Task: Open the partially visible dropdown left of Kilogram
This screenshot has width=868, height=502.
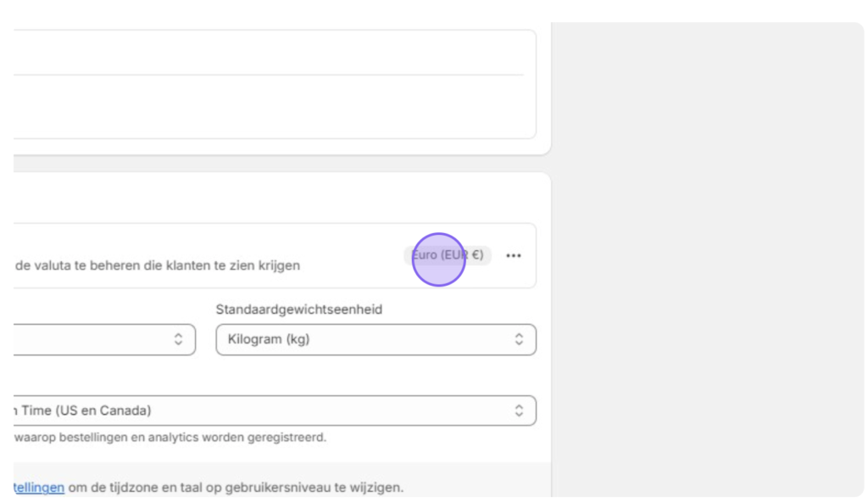Action: [104, 339]
